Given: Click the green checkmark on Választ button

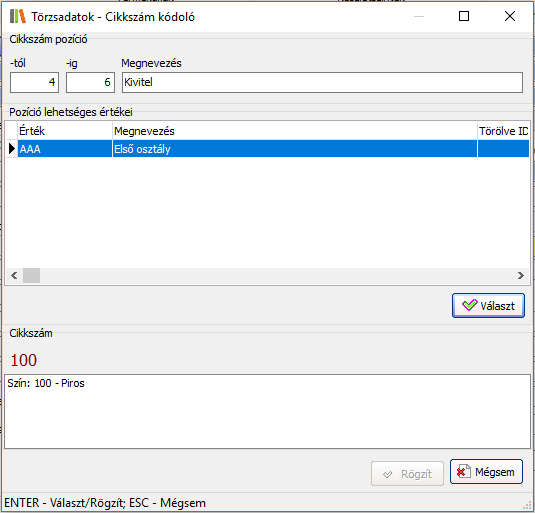Looking at the screenshot, I should (469, 305).
